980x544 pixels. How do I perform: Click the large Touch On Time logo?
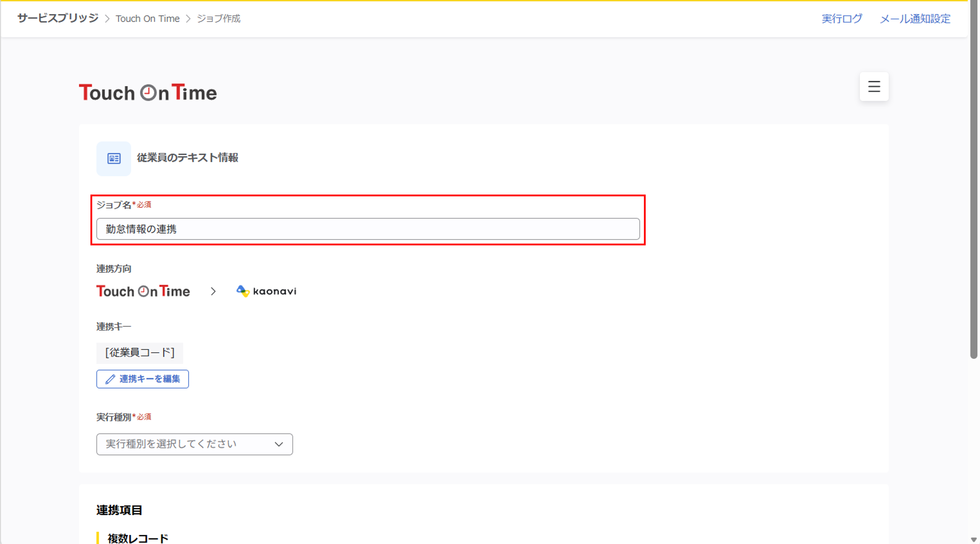pos(148,92)
